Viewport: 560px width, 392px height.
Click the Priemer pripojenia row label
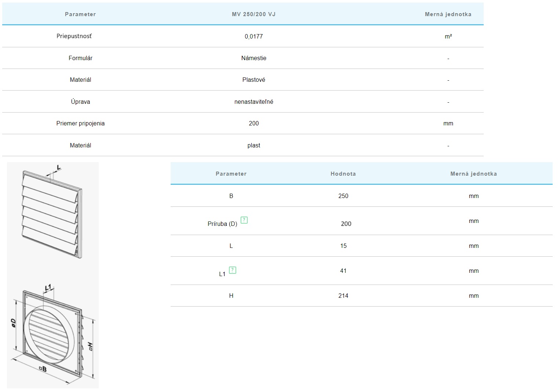80,124
